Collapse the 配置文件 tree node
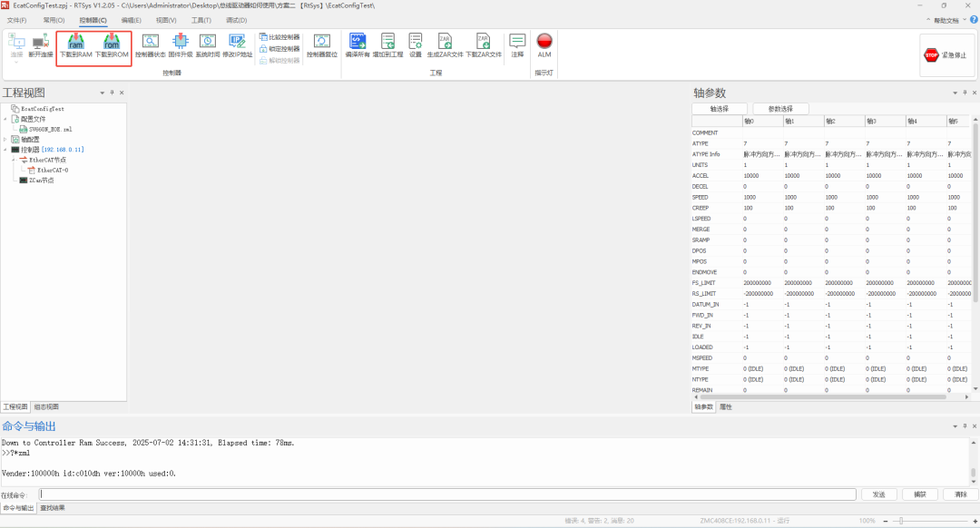980x528 pixels. [x=5, y=119]
